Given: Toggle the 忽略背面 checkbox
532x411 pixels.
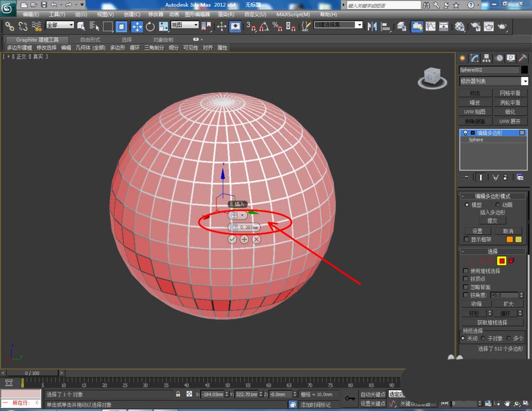Looking at the screenshot, I should [x=467, y=287].
